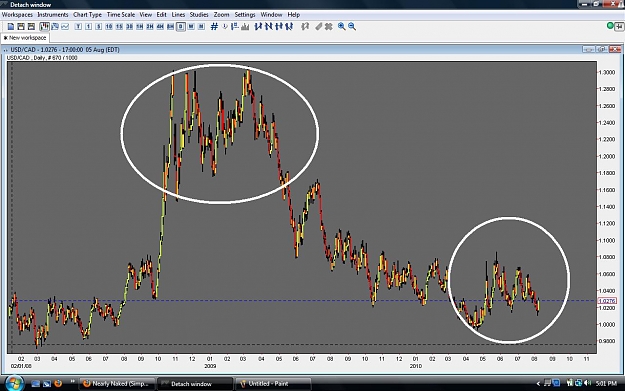Open the Lines menu
Image resolution: width=625 pixels, height=391 pixels.
(x=178, y=15)
